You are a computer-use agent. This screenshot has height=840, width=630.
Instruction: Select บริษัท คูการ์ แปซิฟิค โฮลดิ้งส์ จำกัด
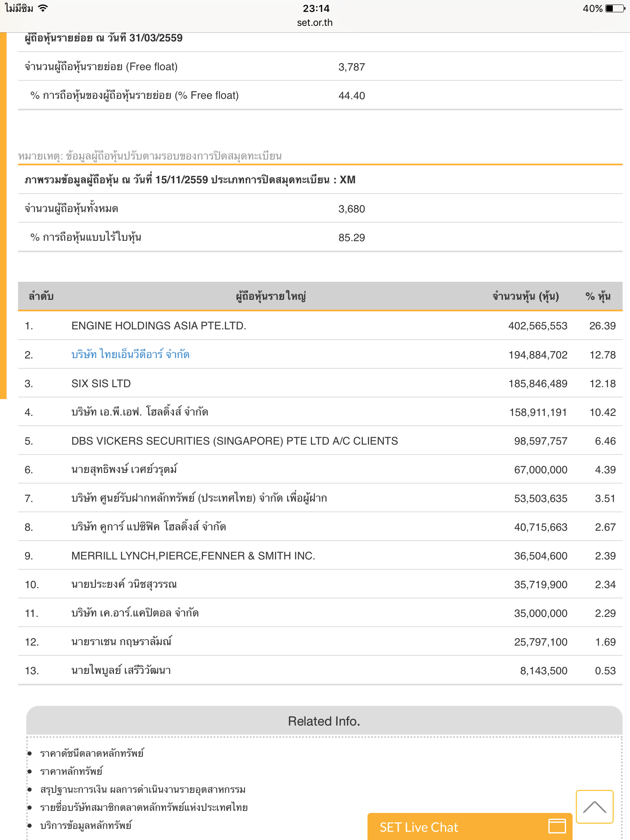pyautogui.click(x=148, y=527)
